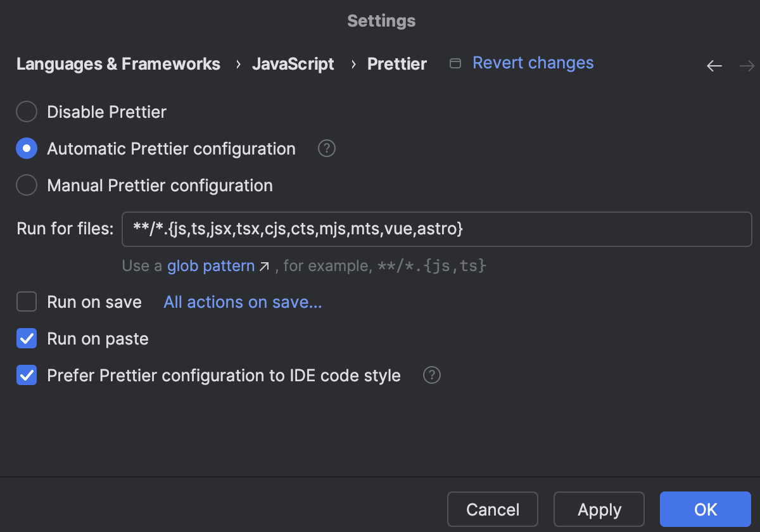Click inside the Run for files field
This screenshot has width=760, height=532.
[x=437, y=229]
